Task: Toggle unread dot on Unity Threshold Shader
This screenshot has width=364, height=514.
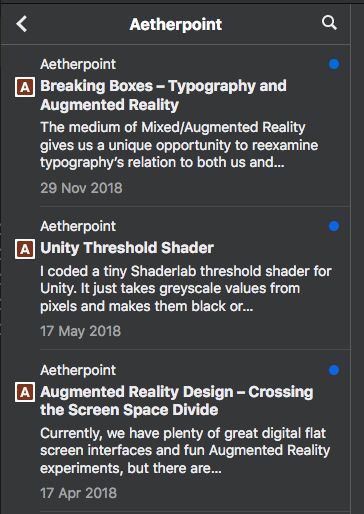Action: tap(334, 226)
